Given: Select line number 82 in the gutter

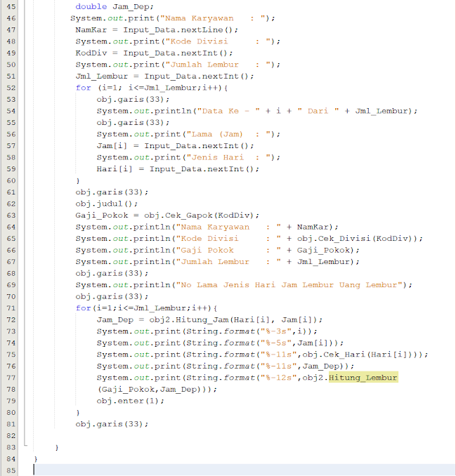Looking at the screenshot, I should [x=11, y=435].
